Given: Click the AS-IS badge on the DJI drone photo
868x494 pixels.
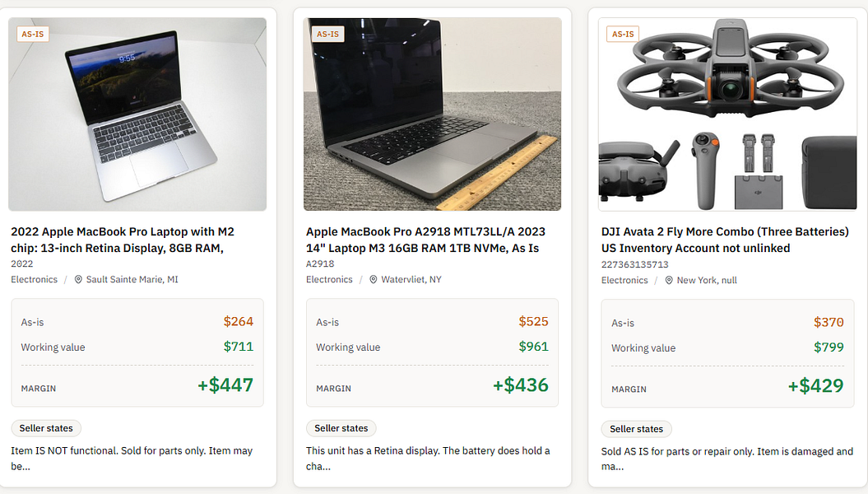Looking at the screenshot, I should [x=623, y=34].
